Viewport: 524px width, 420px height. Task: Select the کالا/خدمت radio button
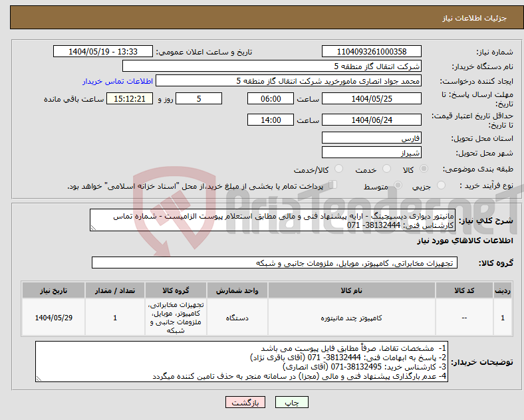[x=338, y=169]
